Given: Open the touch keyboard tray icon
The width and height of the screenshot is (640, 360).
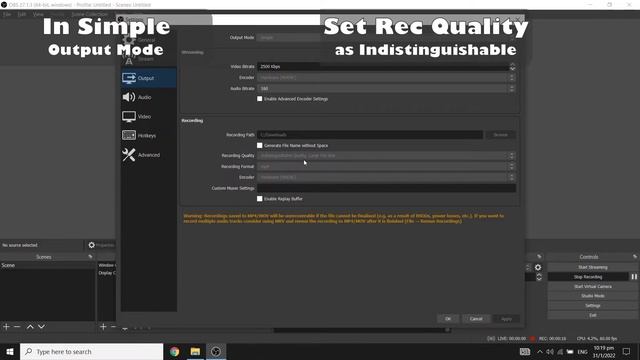Looking at the screenshot, I should 525,351.
